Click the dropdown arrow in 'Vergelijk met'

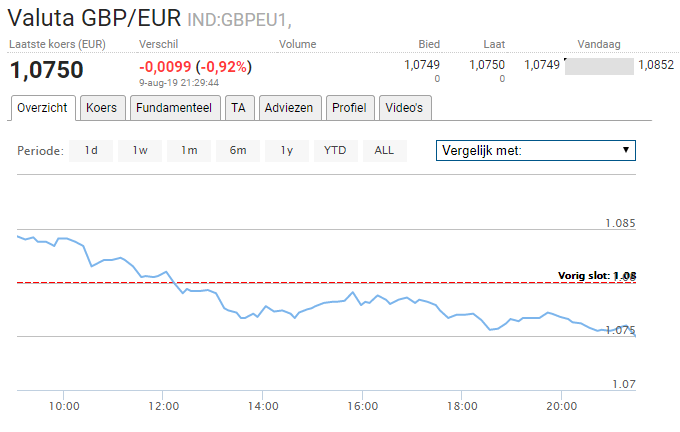[x=626, y=150]
